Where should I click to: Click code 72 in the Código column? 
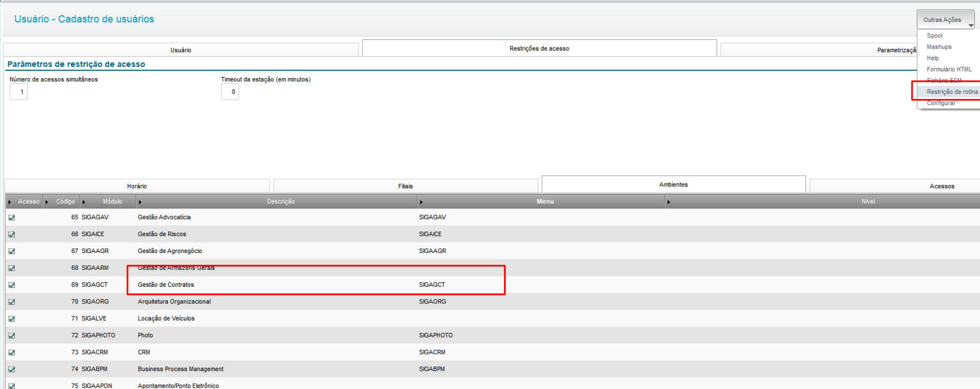click(75, 335)
